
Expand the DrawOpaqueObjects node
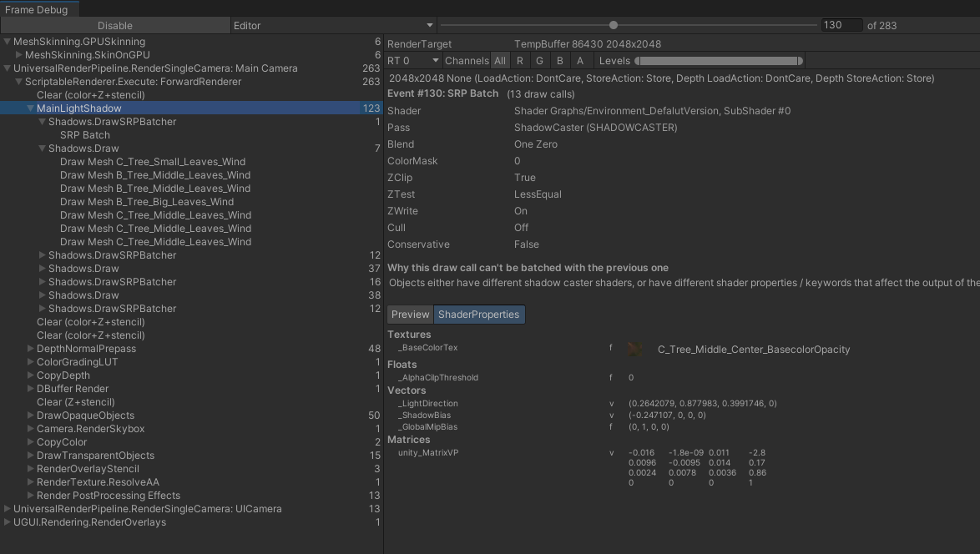[x=31, y=415]
